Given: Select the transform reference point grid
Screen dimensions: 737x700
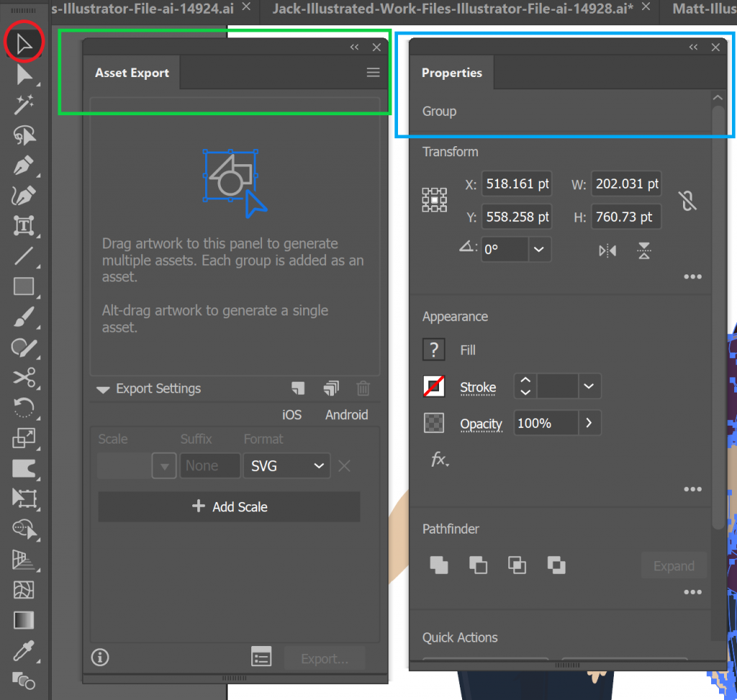Looking at the screenshot, I should pos(435,199).
